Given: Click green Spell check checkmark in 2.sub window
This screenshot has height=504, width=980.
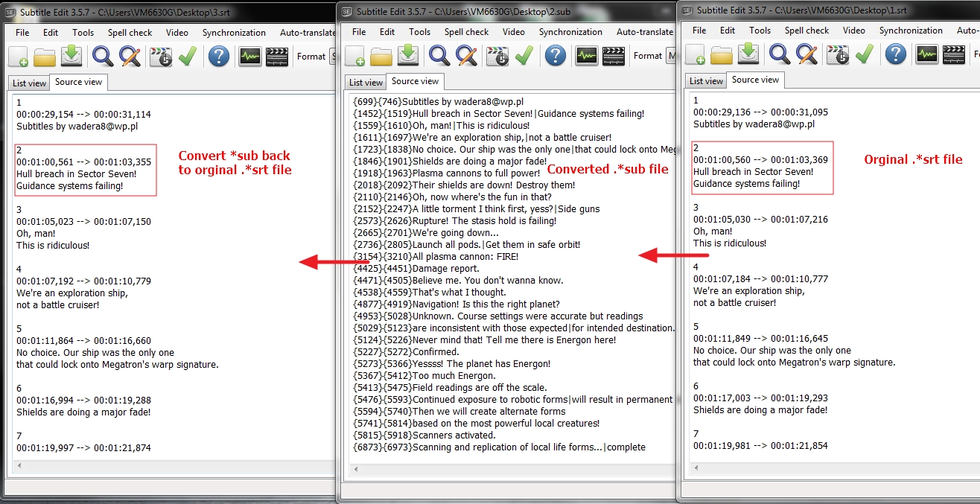Looking at the screenshot, I should [524, 56].
